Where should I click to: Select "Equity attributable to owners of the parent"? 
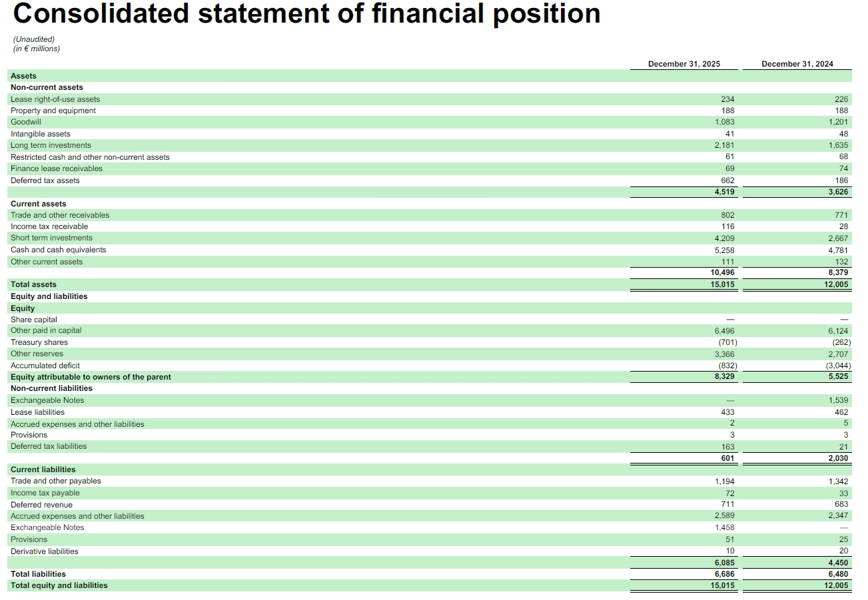pyautogui.click(x=91, y=377)
